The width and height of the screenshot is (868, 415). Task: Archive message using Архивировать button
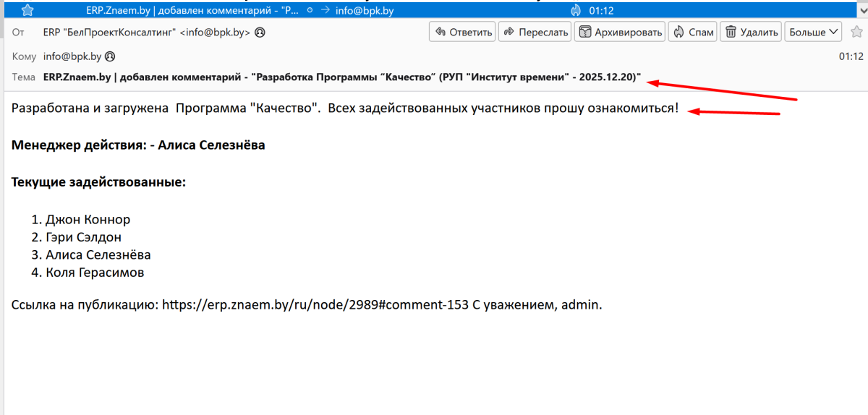click(x=620, y=32)
